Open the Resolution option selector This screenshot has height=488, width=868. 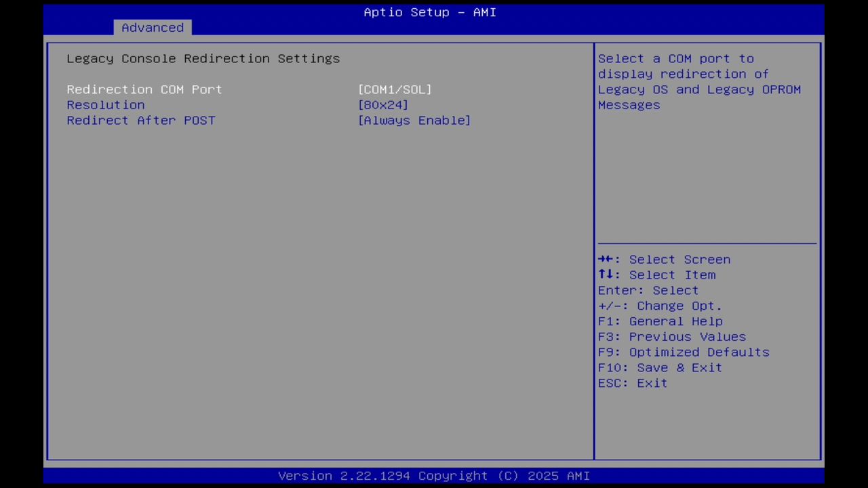coord(383,104)
